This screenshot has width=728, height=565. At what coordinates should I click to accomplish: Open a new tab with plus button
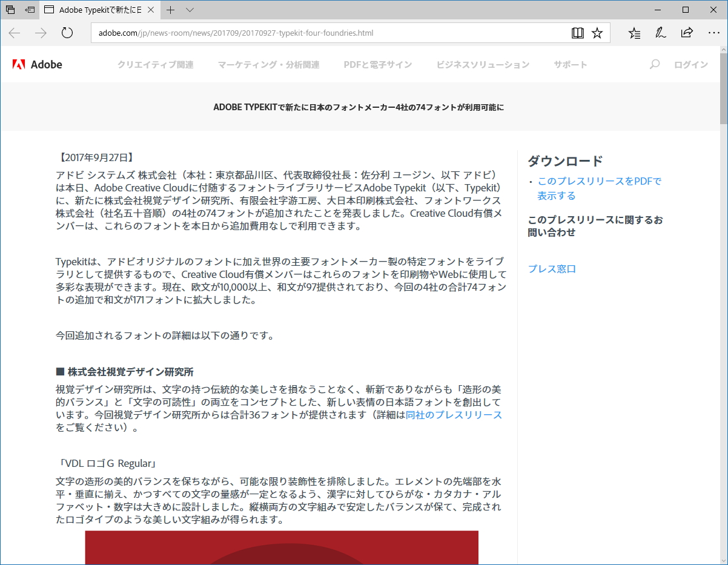pyautogui.click(x=171, y=10)
